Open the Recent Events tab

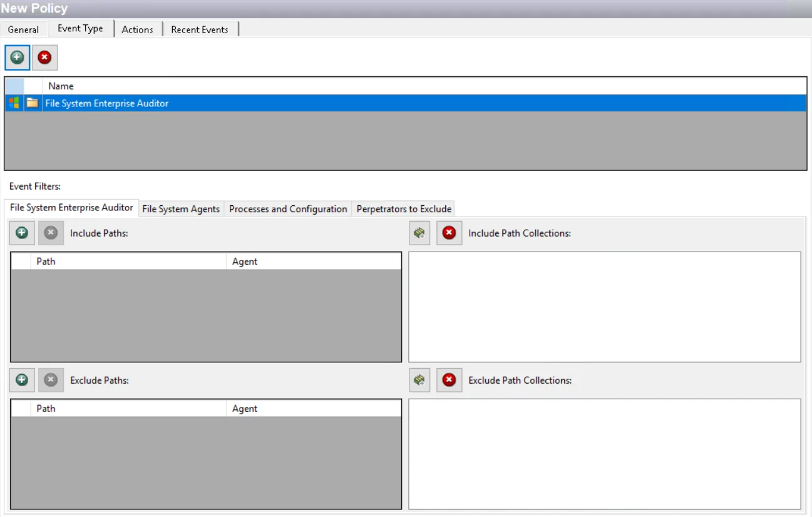(200, 29)
